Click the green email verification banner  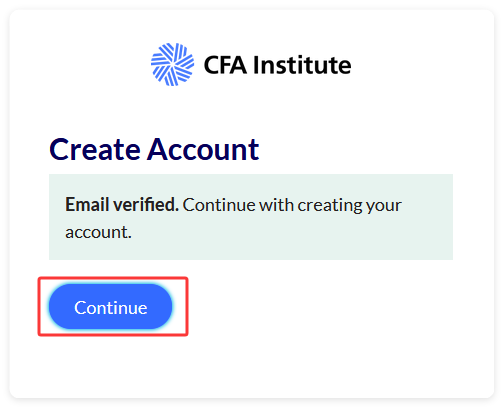[x=251, y=217]
